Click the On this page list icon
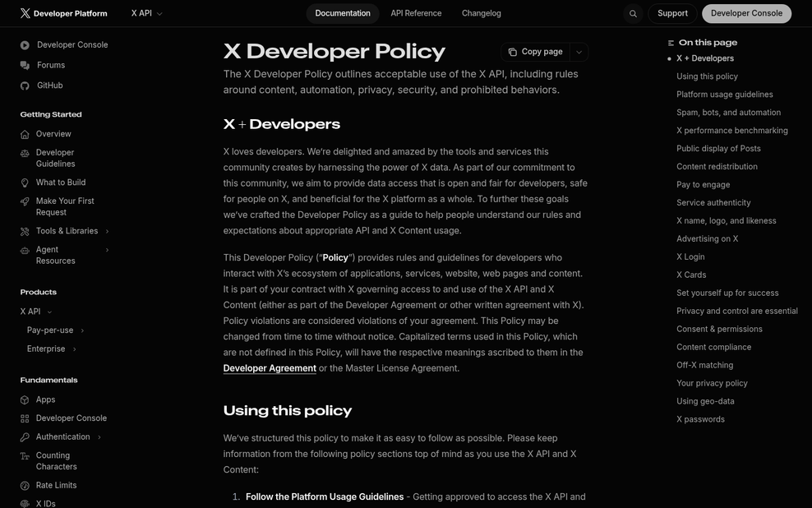 click(671, 43)
